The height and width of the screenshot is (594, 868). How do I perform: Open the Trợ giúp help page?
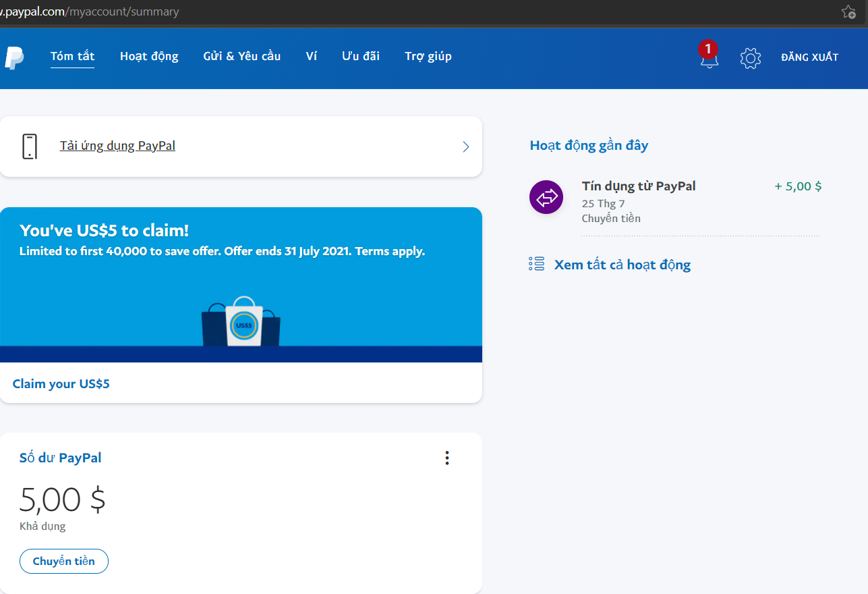[428, 57]
